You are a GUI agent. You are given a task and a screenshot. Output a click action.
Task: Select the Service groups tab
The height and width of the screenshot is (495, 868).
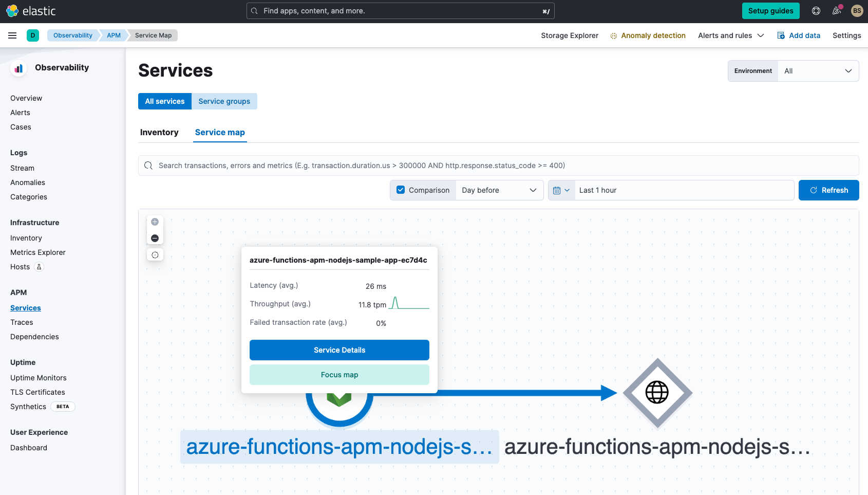(x=224, y=101)
